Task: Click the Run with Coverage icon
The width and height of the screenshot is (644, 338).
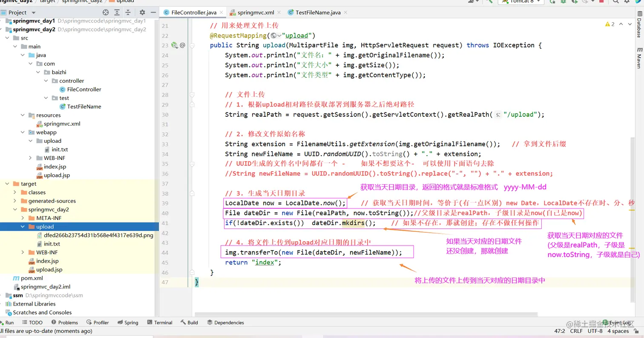Action: 575,2
